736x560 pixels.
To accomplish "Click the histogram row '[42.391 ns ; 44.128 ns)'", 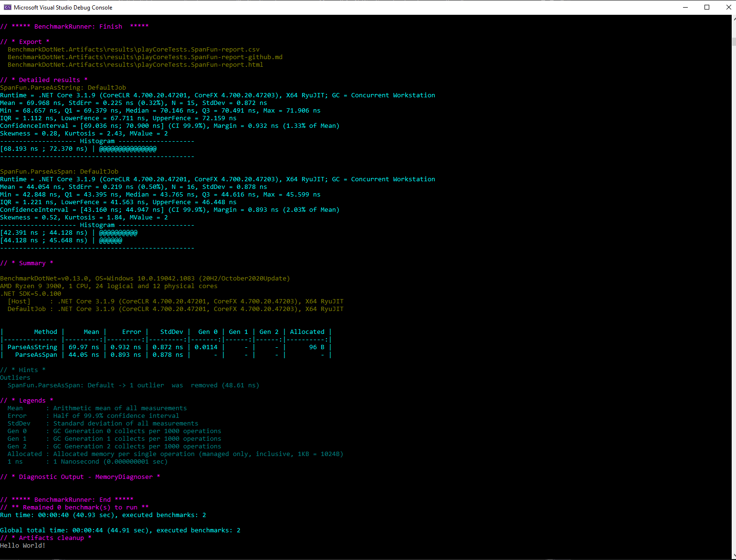I will click(x=69, y=233).
